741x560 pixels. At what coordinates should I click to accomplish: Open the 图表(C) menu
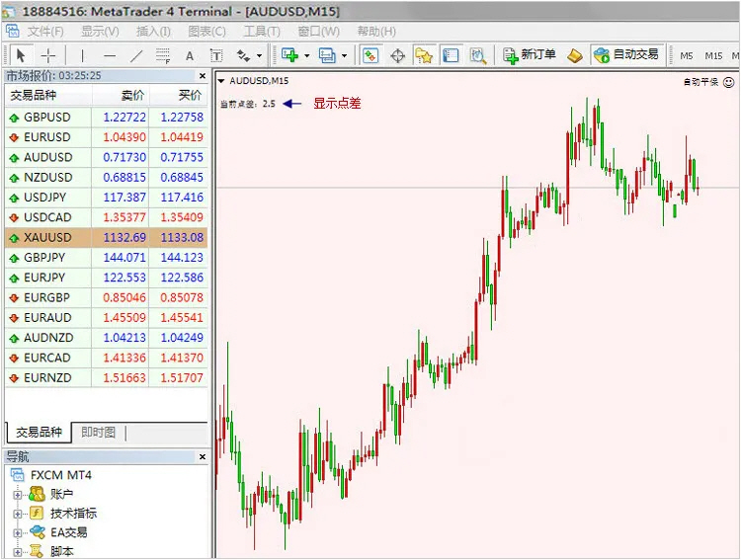pyautogui.click(x=206, y=32)
